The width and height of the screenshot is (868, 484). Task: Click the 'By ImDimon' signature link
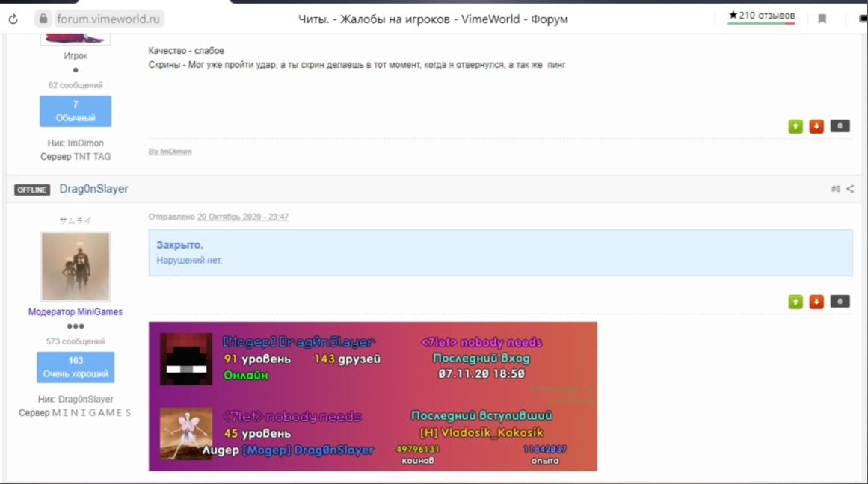coord(170,152)
